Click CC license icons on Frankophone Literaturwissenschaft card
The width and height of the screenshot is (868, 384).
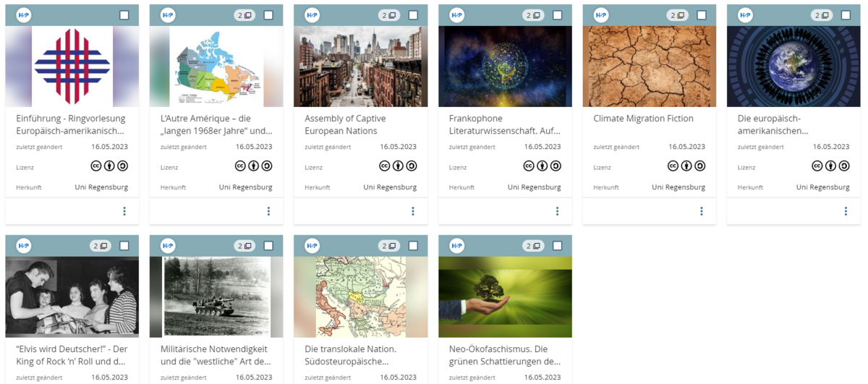coord(542,166)
